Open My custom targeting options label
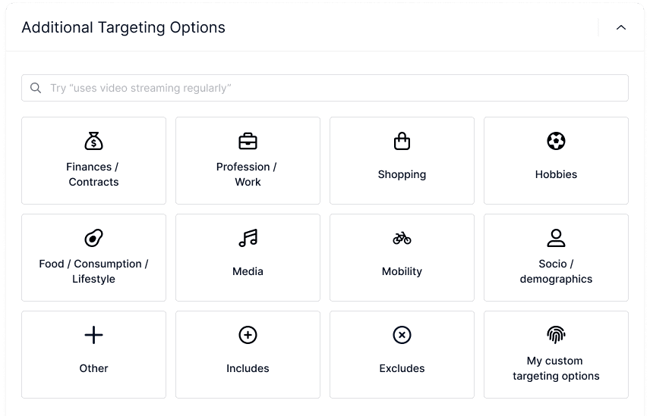The image size is (650, 416). tap(556, 368)
